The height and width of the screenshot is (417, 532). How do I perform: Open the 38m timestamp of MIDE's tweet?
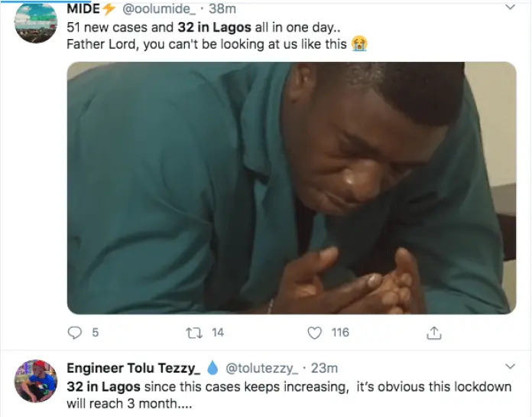222,9
